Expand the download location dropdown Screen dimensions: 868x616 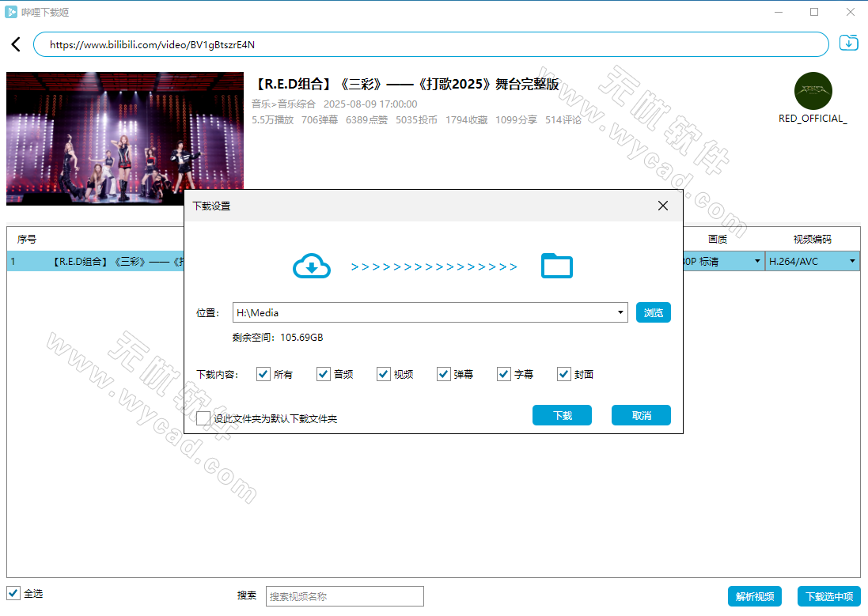pyautogui.click(x=620, y=313)
